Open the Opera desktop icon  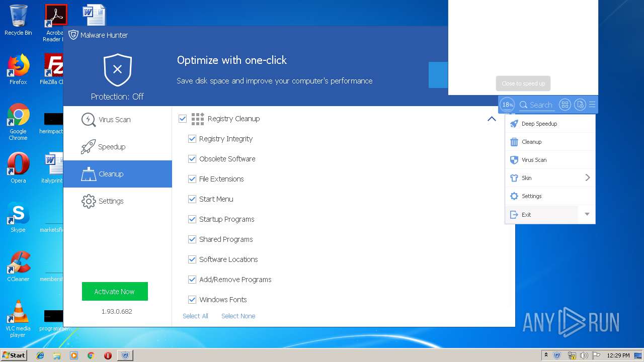pos(18,168)
